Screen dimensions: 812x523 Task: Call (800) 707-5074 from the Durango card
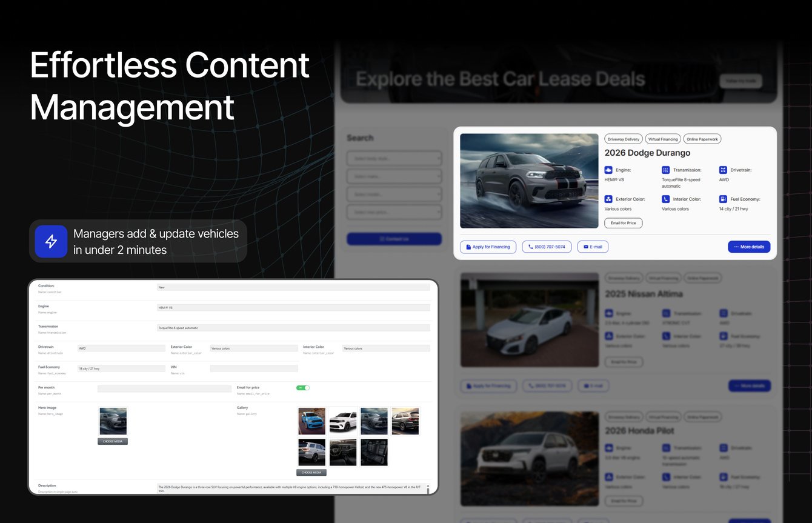[547, 247]
